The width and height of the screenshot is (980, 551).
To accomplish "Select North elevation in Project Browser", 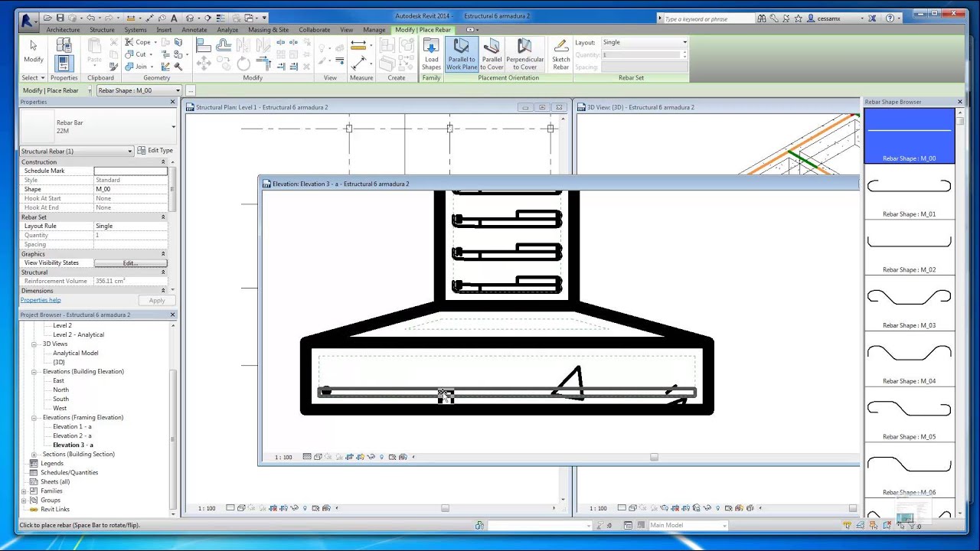I will (60, 390).
